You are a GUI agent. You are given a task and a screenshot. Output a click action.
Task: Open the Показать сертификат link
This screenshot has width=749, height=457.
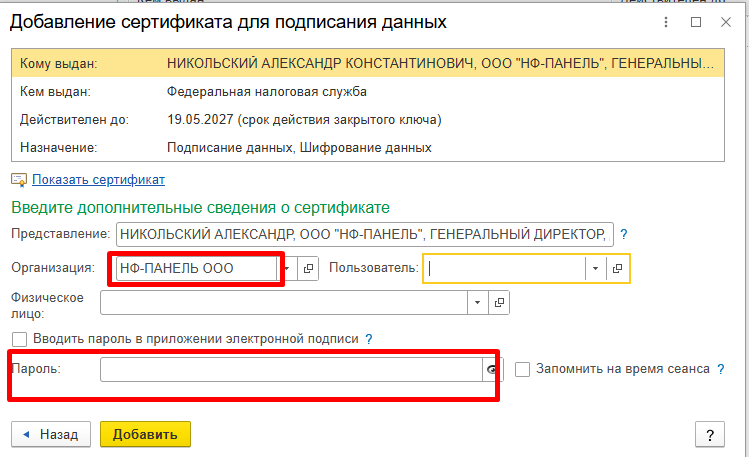click(x=98, y=180)
